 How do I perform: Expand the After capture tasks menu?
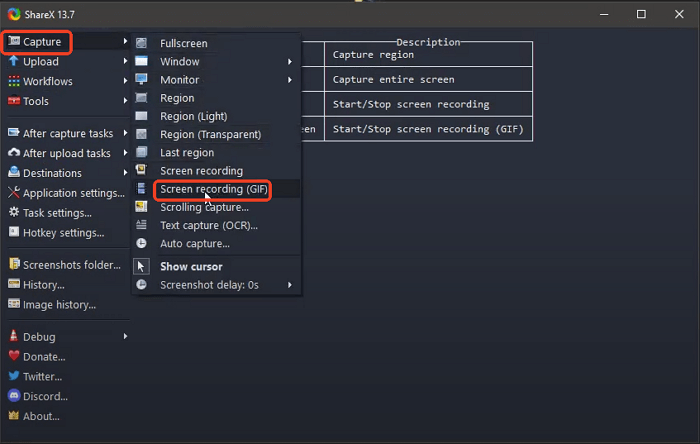click(67, 133)
